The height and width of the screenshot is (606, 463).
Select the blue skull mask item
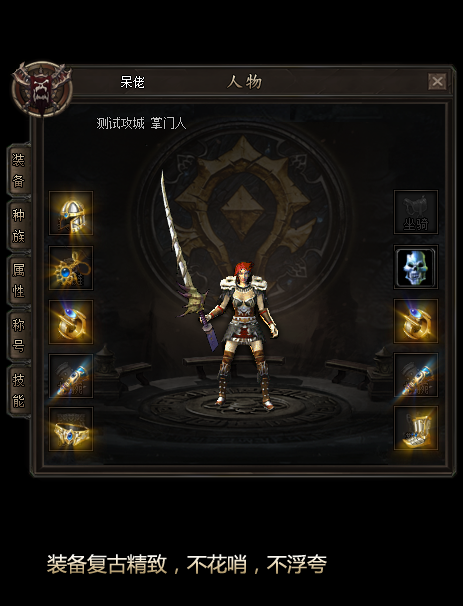(416, 267)
